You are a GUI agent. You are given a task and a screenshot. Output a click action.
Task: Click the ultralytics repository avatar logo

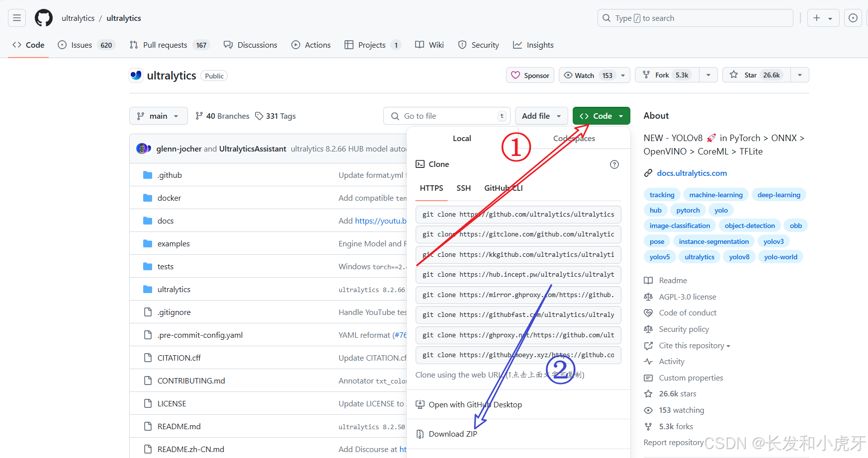coord(136,75)
